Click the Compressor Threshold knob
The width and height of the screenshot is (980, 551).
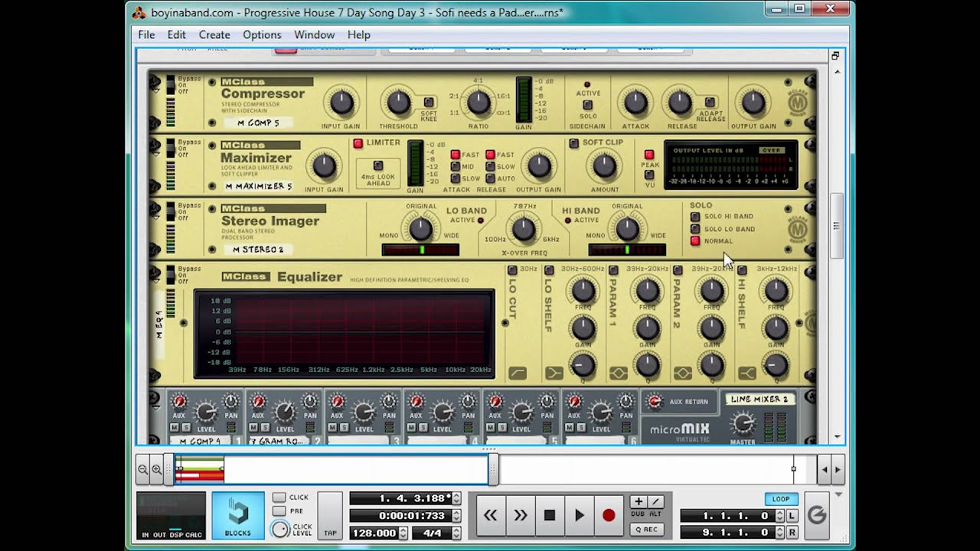click(x=398, y=102)
